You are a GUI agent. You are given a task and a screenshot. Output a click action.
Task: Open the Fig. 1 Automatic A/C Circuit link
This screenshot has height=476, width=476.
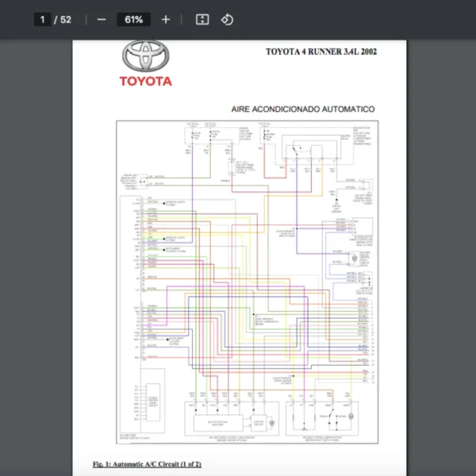pos(148,463)
